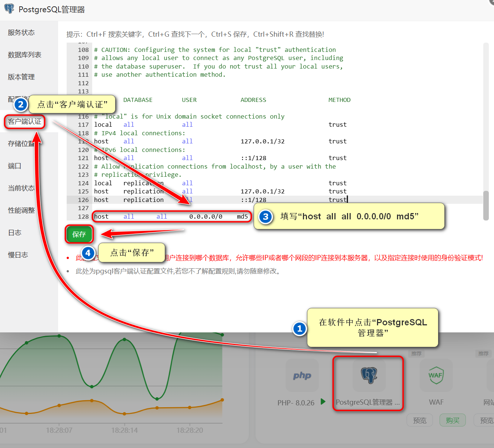Image resolution: width=494 pixels, height=448 pixels.
Task: Open the 日志 sidebar item
Action: 15,233
